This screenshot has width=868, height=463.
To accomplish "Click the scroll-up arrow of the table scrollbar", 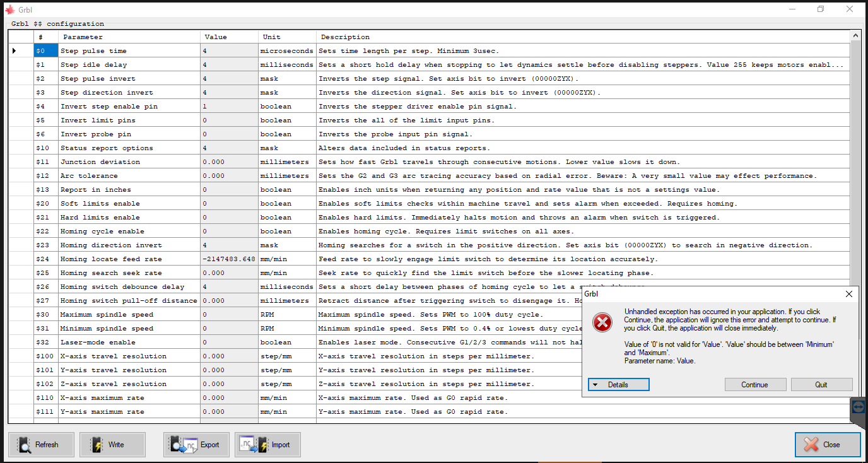I will 855,37.
